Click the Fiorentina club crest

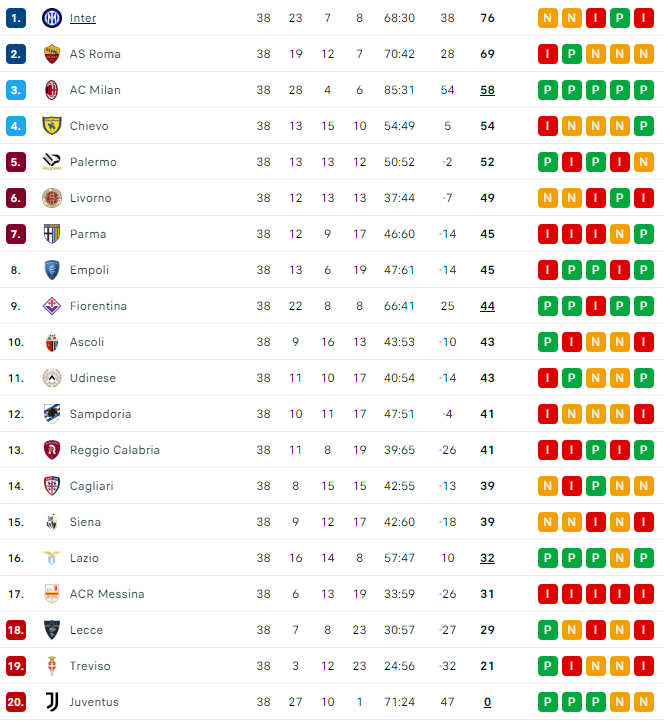click(x=51, y=306)
